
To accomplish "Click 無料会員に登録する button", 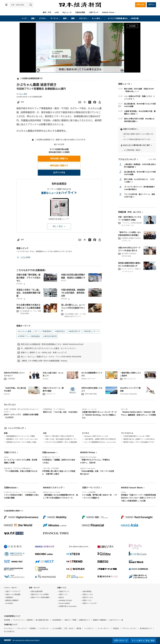I will point(59,166).
